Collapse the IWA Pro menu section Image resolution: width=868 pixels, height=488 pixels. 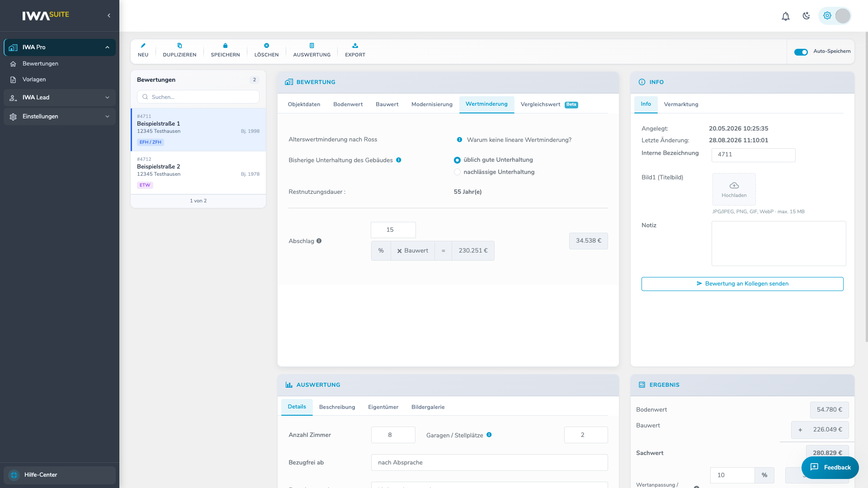60,47
